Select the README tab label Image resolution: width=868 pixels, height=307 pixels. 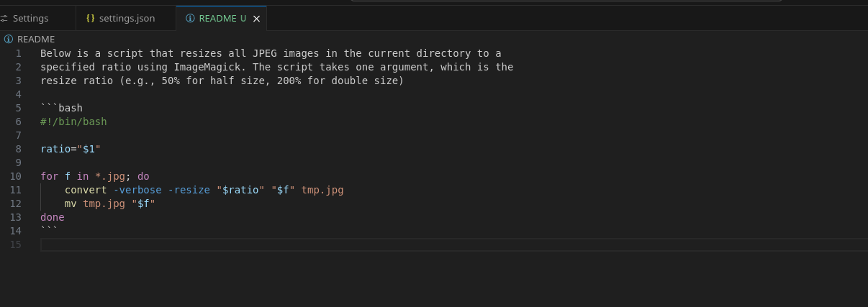217,19
